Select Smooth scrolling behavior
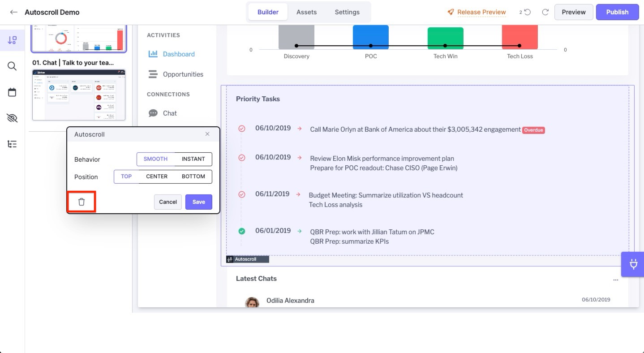 [155, 159]
